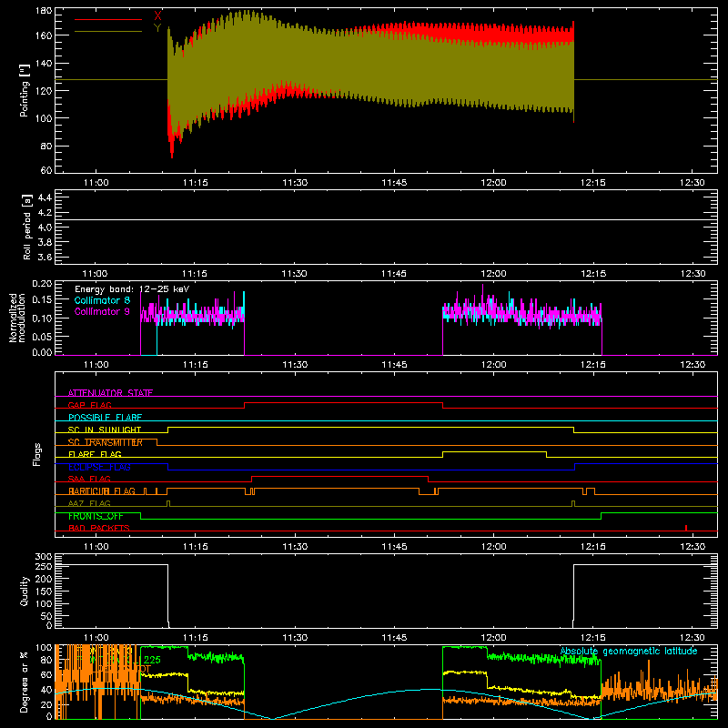
Task: Click the 11:15 label under Pointing plot
Action: (196, 183)
